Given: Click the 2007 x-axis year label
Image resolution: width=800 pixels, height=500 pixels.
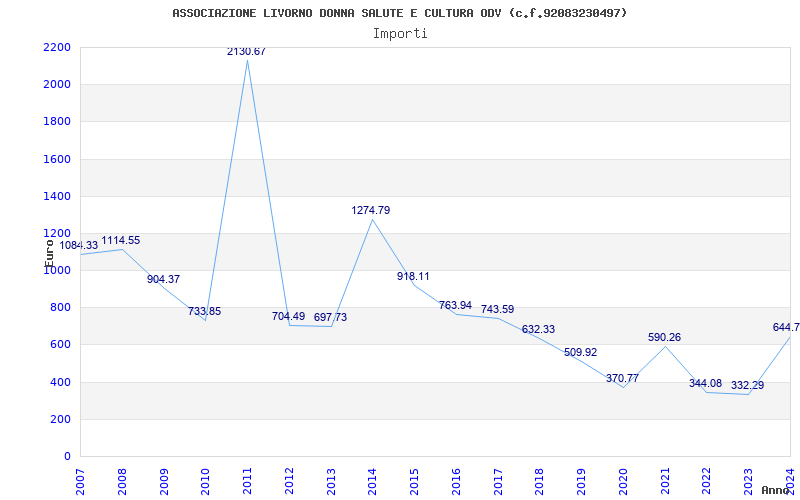Looking at the screenshot, I should [81, 482].
